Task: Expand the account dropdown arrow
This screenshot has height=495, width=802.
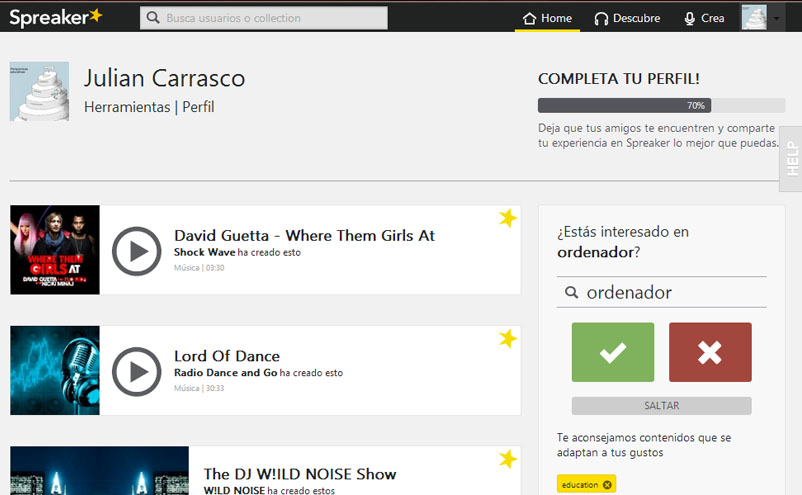Action: tap(776, 18)
